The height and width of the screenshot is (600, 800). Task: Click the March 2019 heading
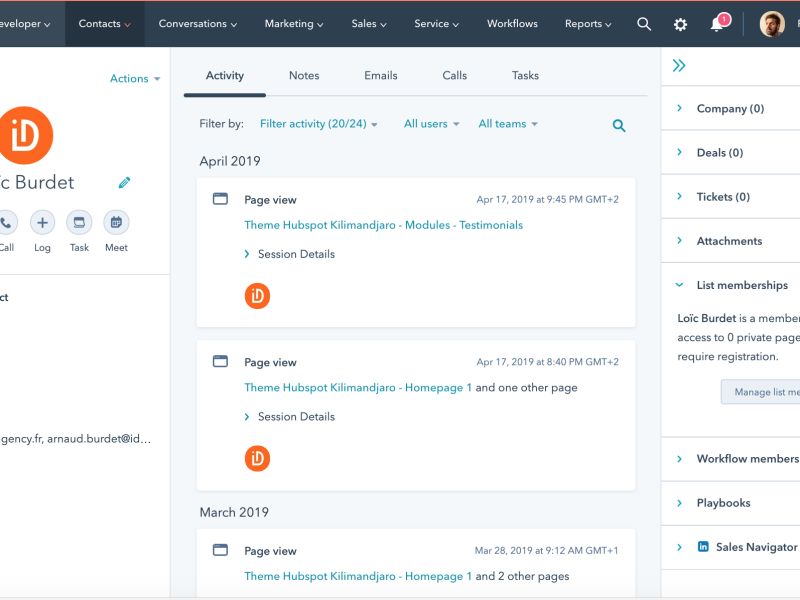(234, 512)
